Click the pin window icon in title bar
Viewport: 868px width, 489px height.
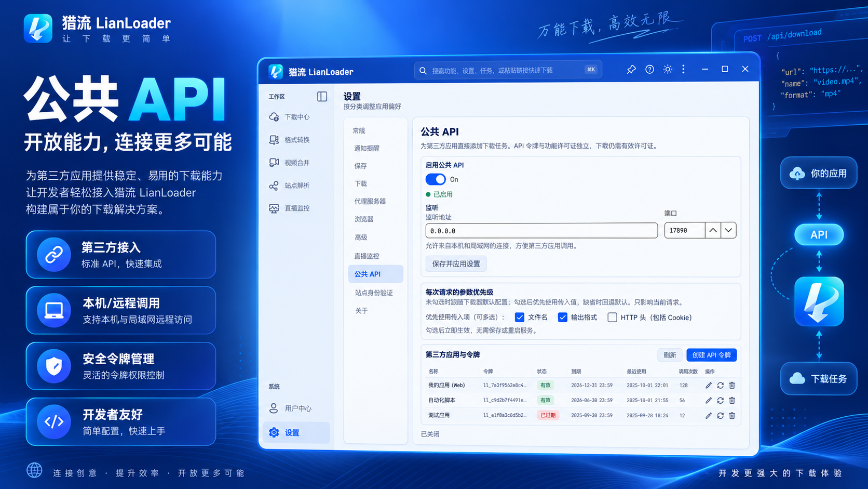631,70
